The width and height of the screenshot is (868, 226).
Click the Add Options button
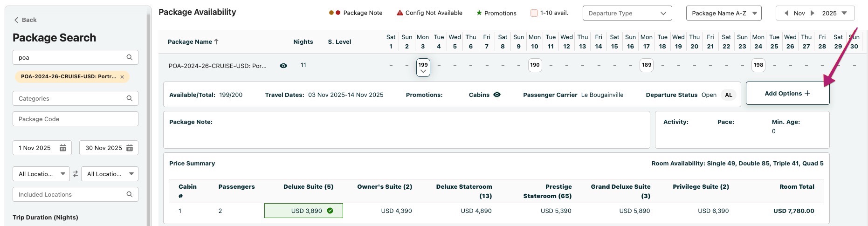click(787, 93)
